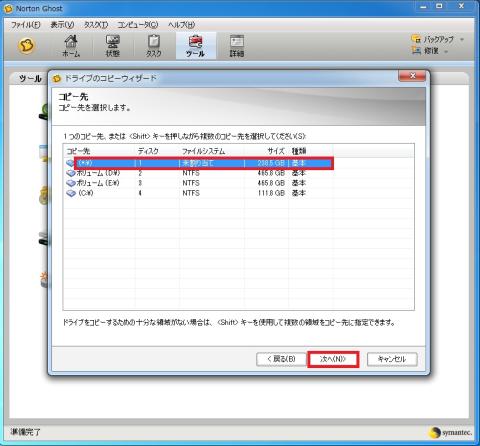Click 次へ(N) to proceed

coord(333,359)
